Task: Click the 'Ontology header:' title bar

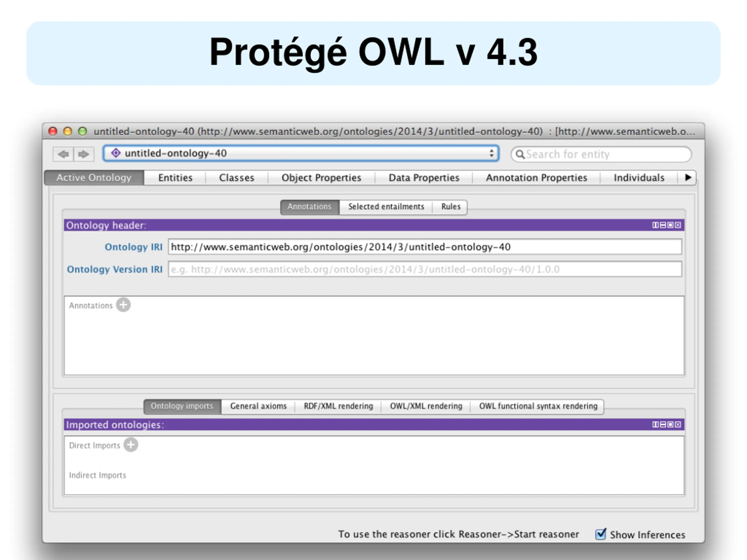Action: point(374,225)
